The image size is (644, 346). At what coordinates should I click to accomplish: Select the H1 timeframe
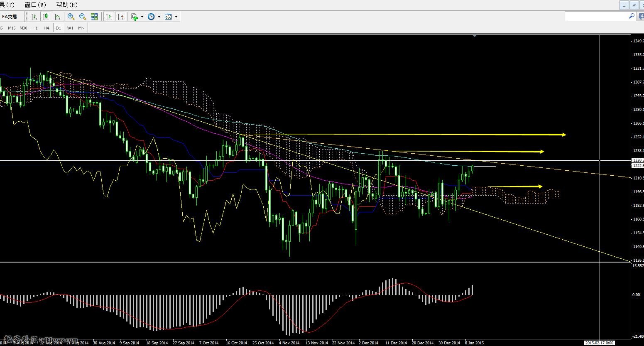(35, 28)
